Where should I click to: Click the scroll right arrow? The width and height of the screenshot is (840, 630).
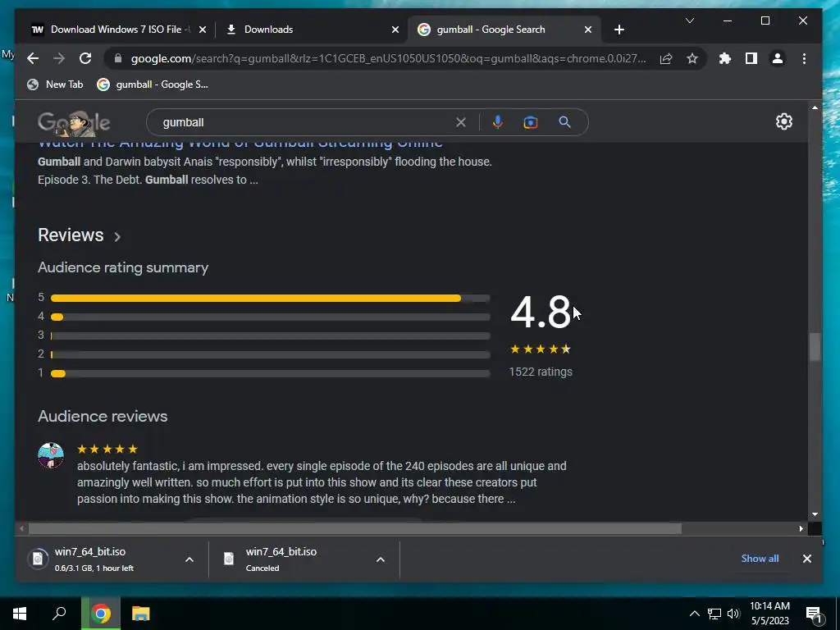801,529
